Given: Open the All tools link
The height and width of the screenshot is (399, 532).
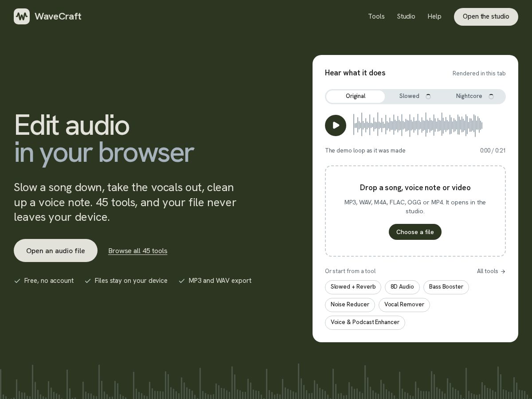Looking at the screenshot, I should click(x=491, y=271).
